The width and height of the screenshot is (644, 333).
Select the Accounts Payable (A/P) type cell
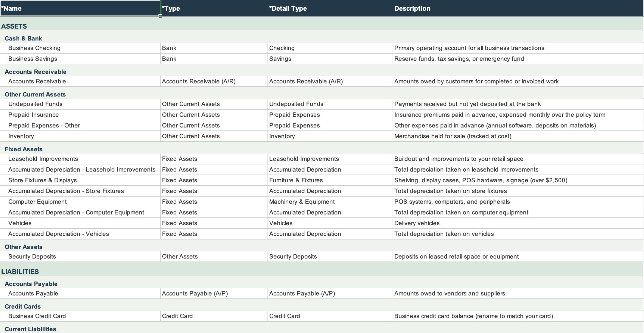pos(214,294)
